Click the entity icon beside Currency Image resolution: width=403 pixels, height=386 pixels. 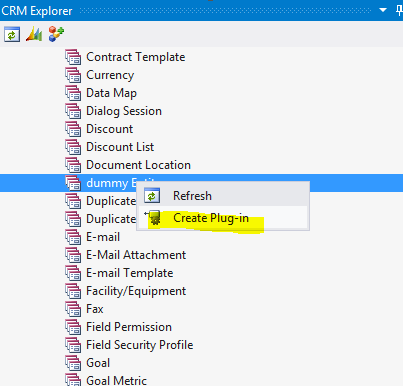73,75
